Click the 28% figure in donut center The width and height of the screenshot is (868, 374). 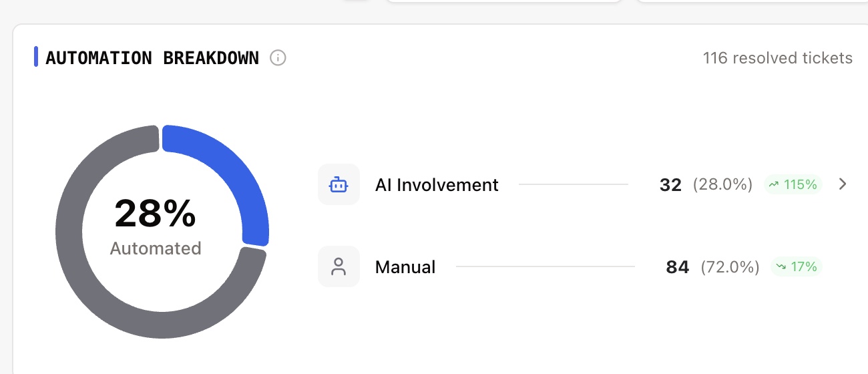click(x=155, y=214)
